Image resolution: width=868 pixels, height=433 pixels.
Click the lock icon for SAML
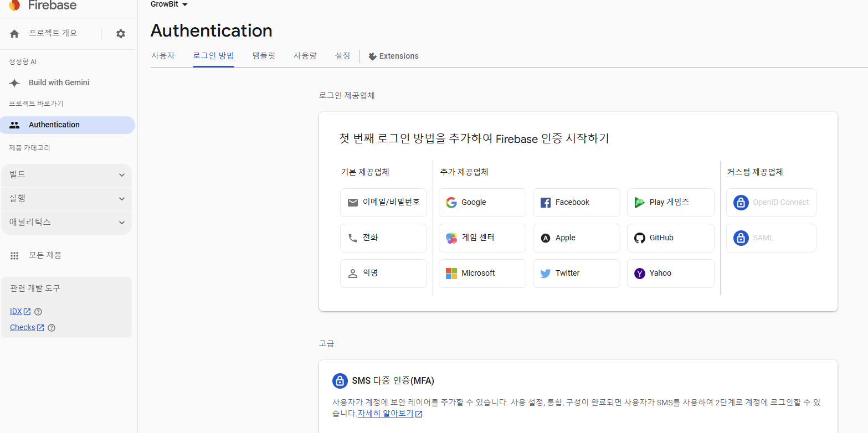pyautogui.click(x=741, y=238)
